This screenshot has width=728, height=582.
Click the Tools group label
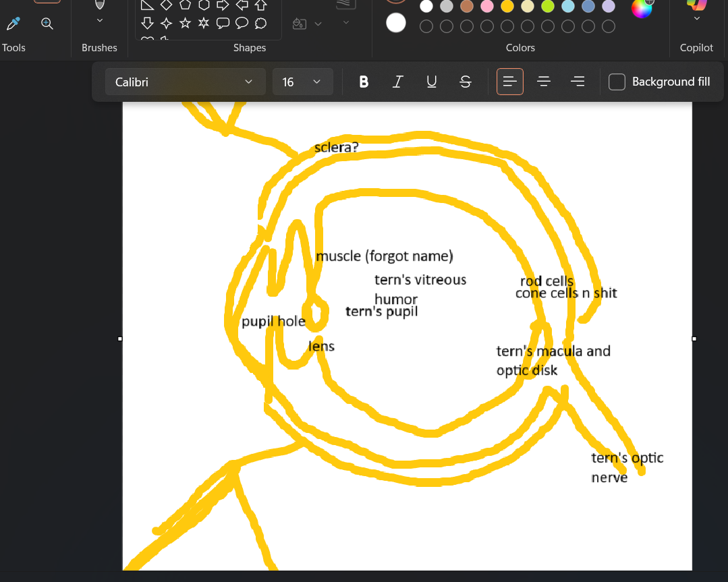[13, 48]
